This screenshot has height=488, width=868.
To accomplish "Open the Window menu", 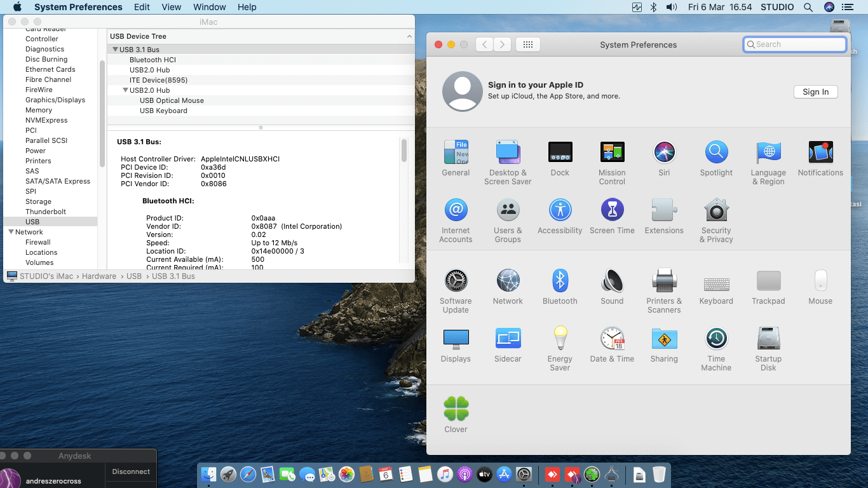I will point(210,7).
